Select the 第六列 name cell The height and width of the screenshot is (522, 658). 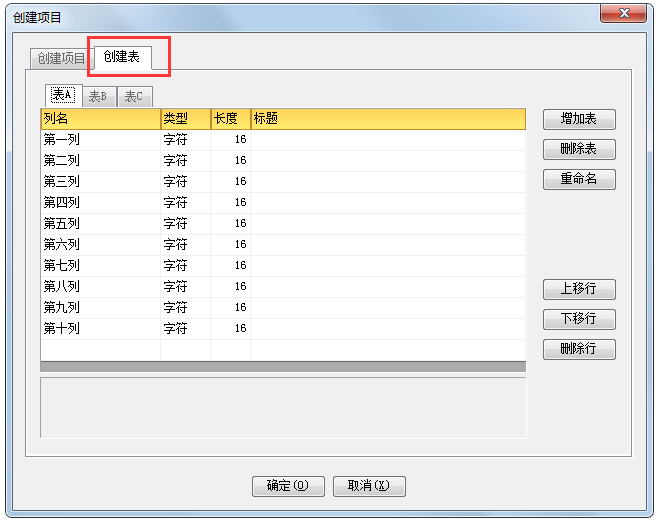point(101,245)
